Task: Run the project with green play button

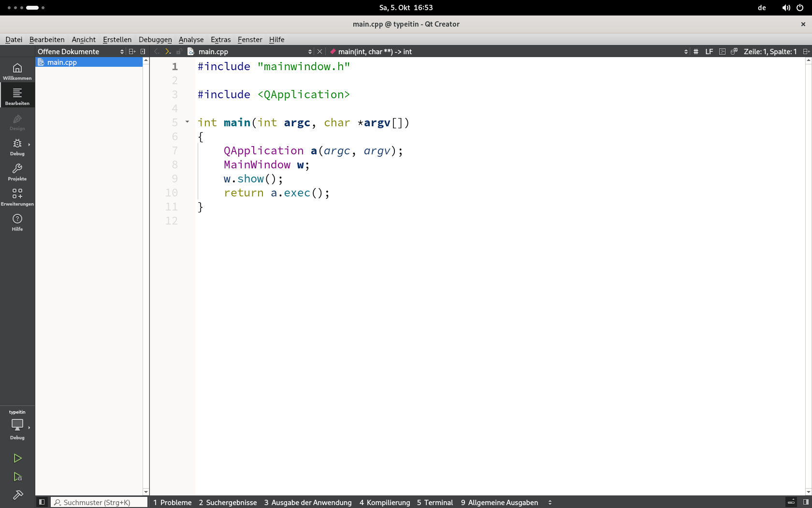Action: coord(17,458)
